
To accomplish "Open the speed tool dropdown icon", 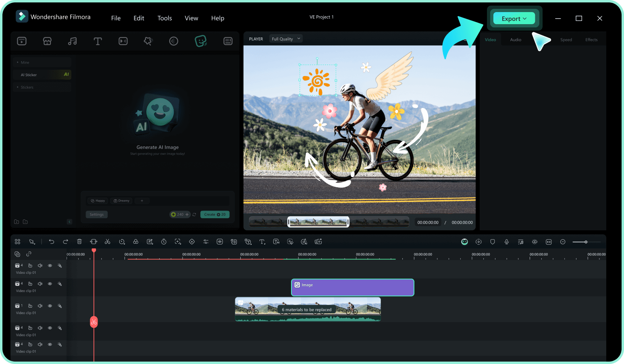I will pyautogui.click(x=122, y=242).
